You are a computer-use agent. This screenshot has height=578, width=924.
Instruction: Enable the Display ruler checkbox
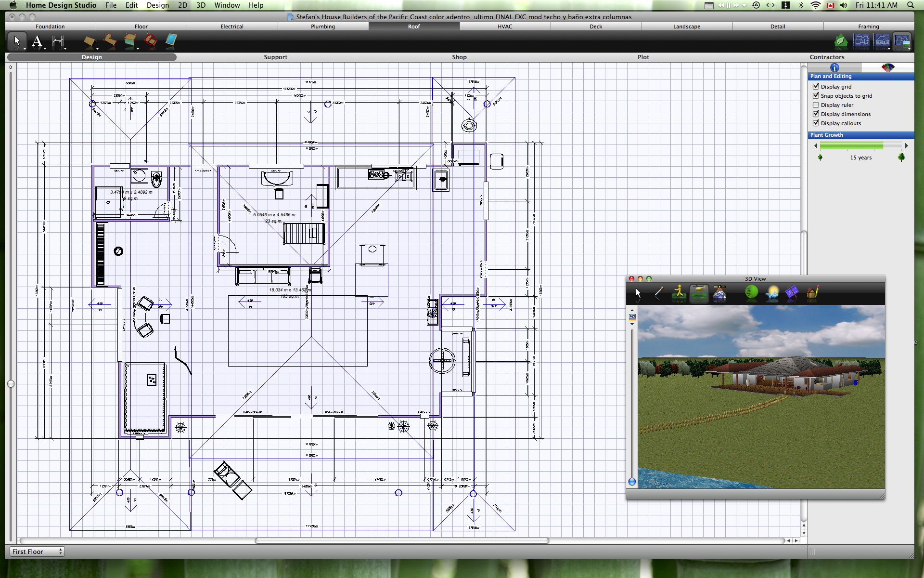(x=816, y=105)
